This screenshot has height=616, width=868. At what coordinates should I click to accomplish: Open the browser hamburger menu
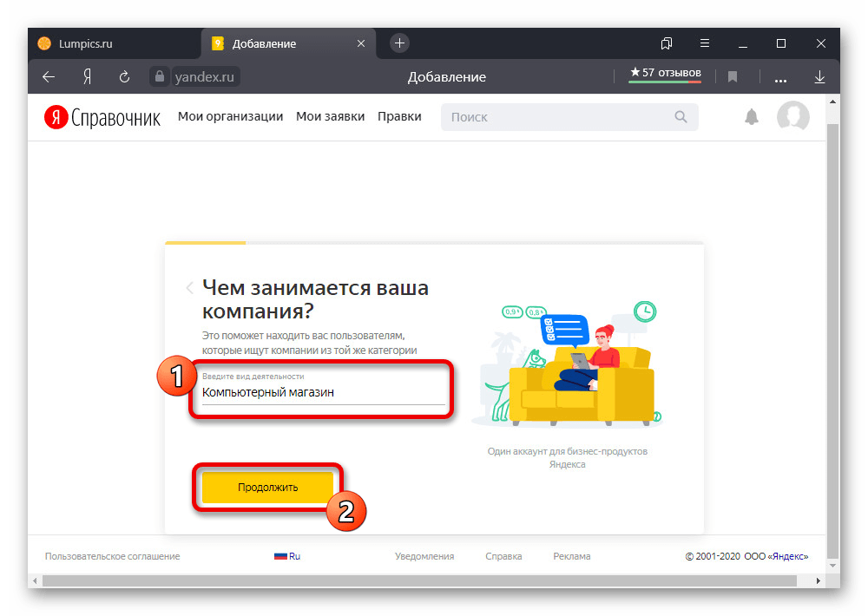pos(704,43)
